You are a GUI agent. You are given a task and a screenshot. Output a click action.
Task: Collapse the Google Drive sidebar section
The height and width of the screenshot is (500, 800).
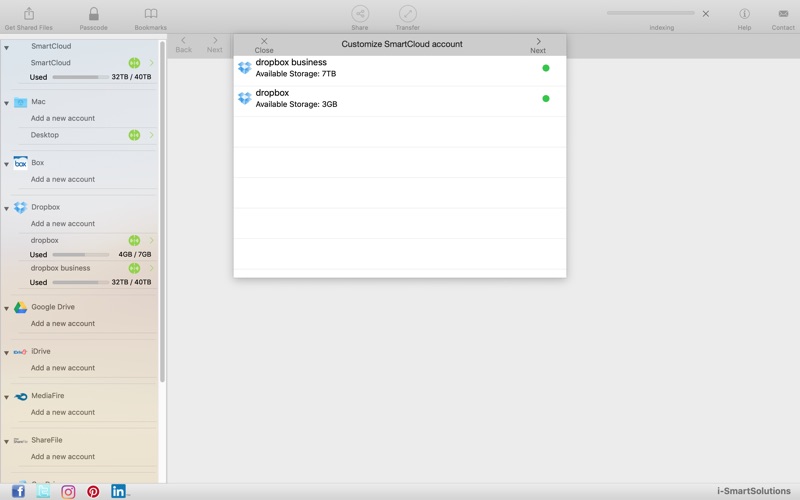(x=7, y=308)
